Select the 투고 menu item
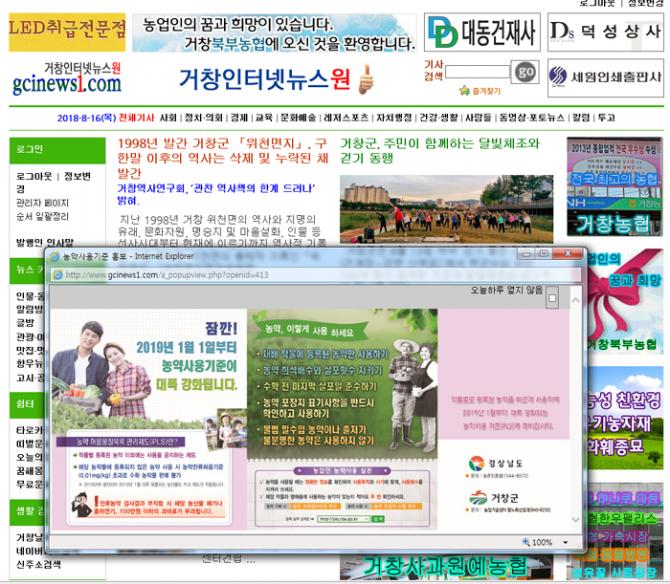Viewport: 670px width, 584px height. 606,117
